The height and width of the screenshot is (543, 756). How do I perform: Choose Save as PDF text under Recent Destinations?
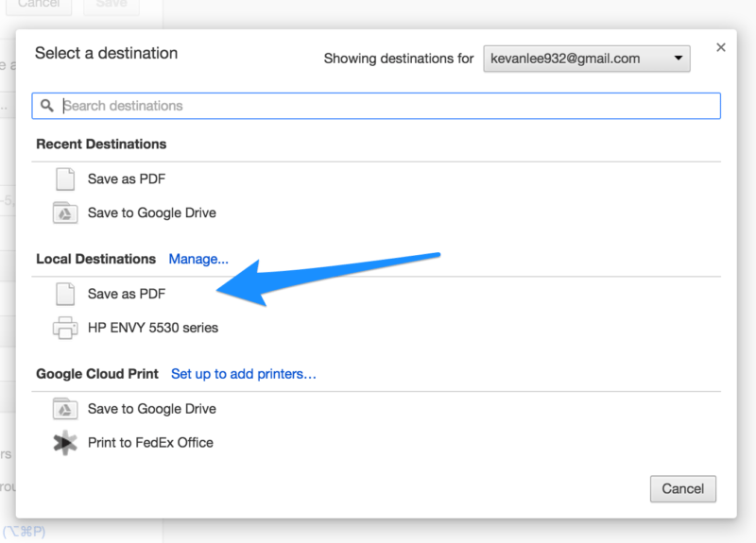pyautogui.click(x=127, y=178)
